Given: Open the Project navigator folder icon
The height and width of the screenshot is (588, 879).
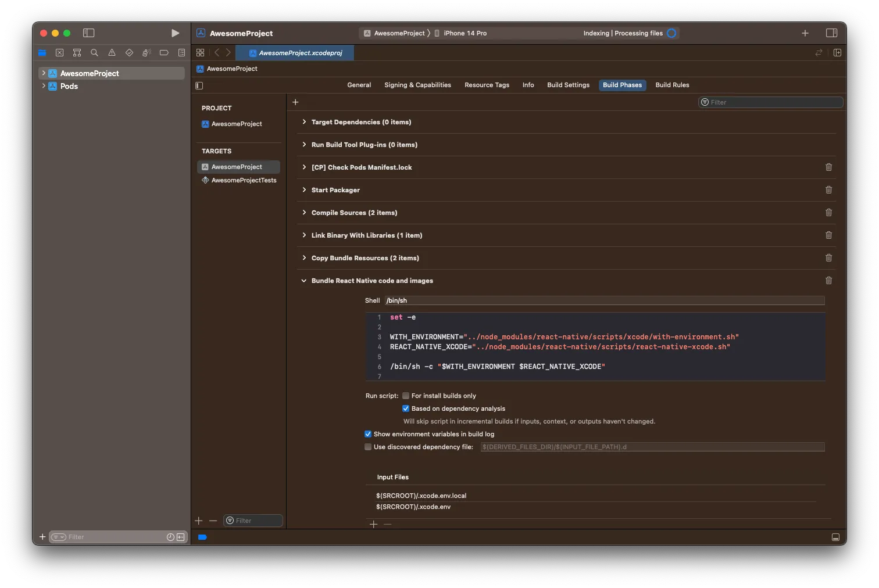Looking at the screenshot, I should point(42,53).
